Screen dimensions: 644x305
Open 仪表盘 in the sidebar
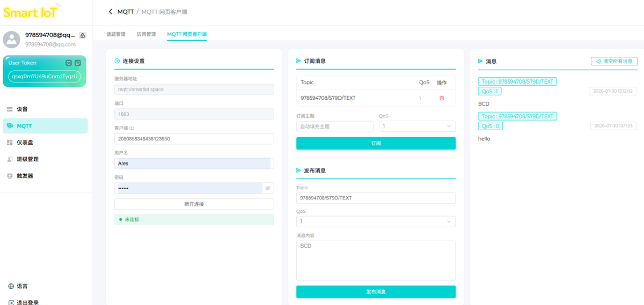pos(45,143)
